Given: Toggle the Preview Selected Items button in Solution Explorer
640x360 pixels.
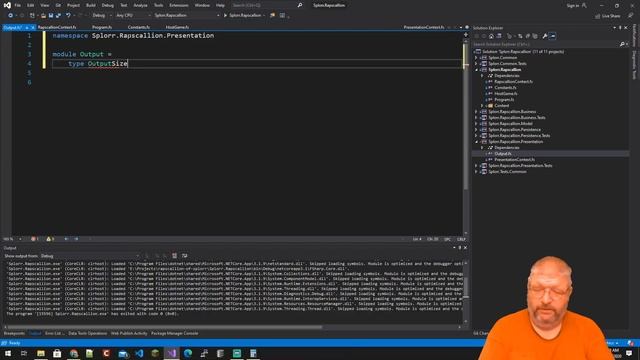Looking at the screenshot, I should 552,36.
